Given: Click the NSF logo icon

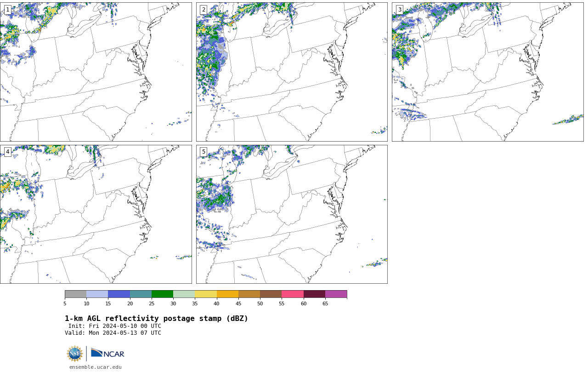Looking at the screenshot, I should (75, 354).
